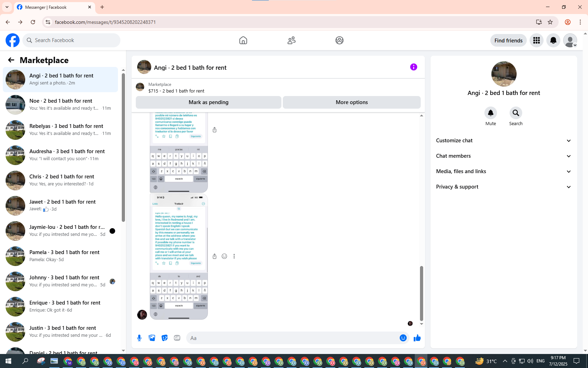Open more options for lower screenshot message

[234, 256]
